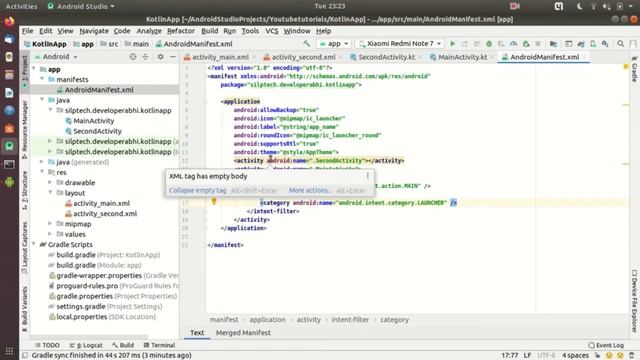Open the Navigate menu
Image resolution: width=640 pixels, height=360 pixels.
click(x=94, y=31)
